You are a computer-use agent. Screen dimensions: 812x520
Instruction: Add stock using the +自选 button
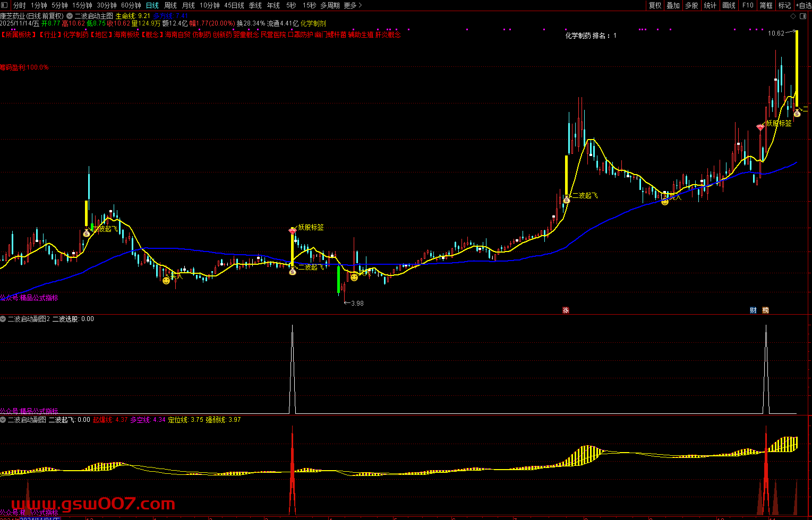(x=802, y=5)
